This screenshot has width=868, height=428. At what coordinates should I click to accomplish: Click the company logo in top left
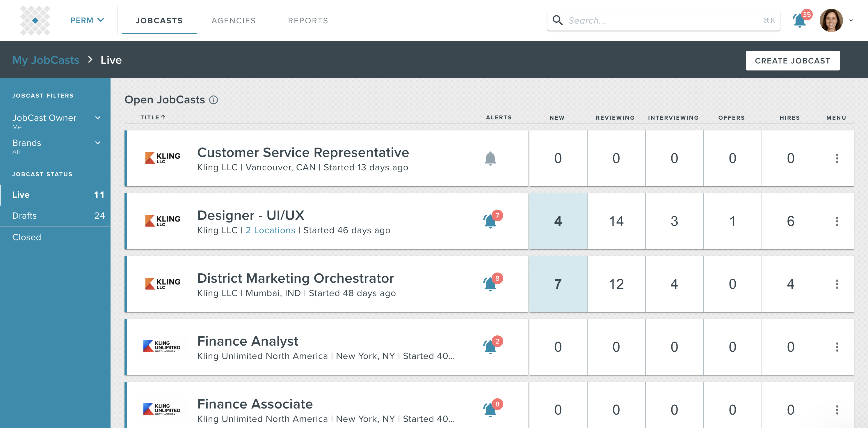pos(35,21)
